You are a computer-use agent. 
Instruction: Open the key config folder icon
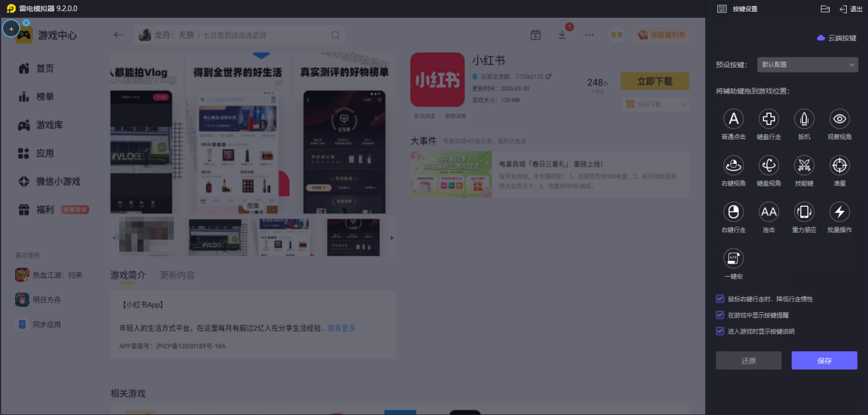coord(825,9)
